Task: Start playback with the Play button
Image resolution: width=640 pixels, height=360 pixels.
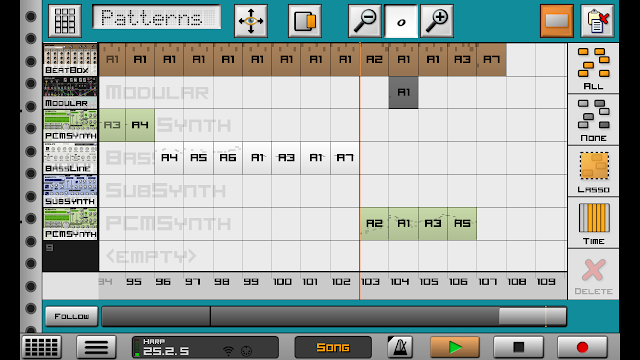Action: pos(455,347)
